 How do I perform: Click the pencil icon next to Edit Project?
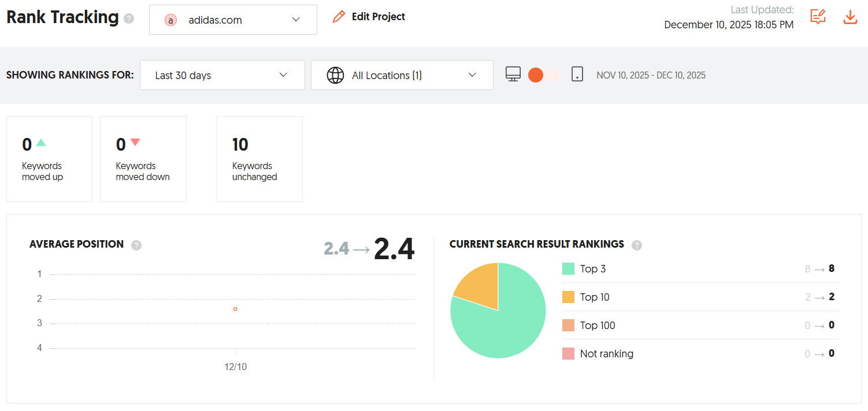point(338,17)
